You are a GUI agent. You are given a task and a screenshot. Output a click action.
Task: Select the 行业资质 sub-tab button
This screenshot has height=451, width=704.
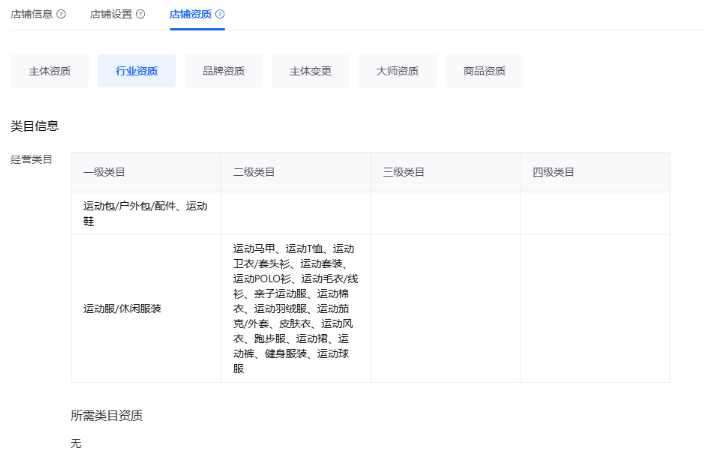pyautogui.click(x=136, y=71)
